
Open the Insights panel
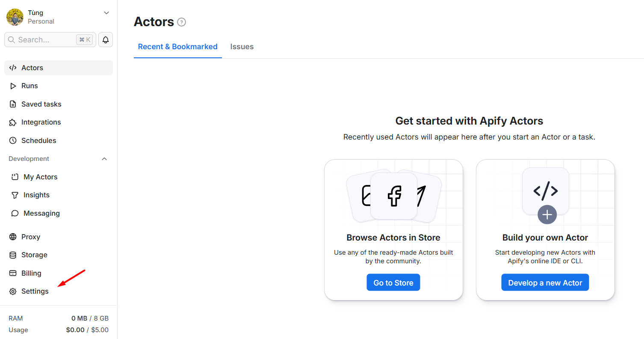tap(36, 195)
